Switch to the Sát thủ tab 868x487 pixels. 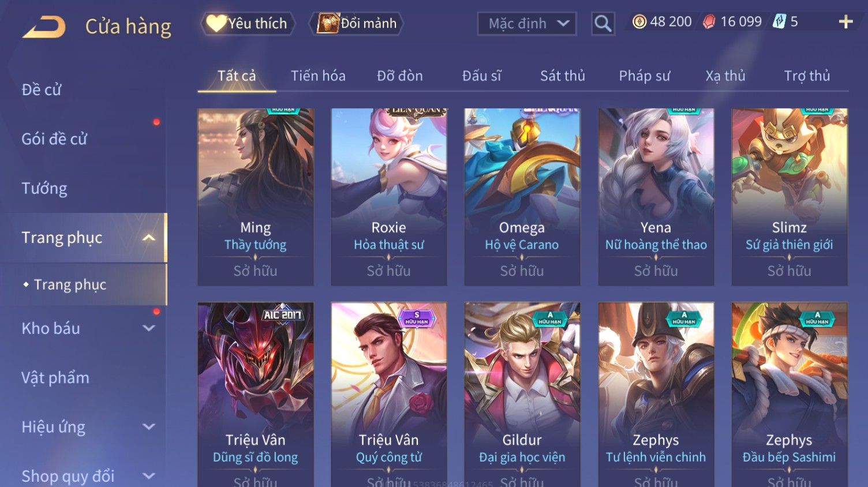click(x=562, y=76)
